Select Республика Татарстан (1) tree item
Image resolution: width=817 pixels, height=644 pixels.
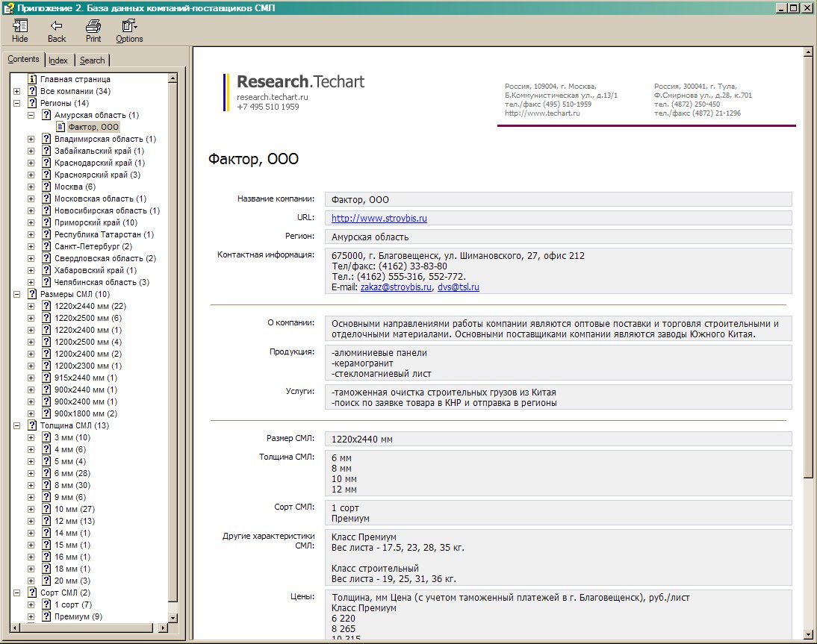pyautogui.click(x=105, y=235)
